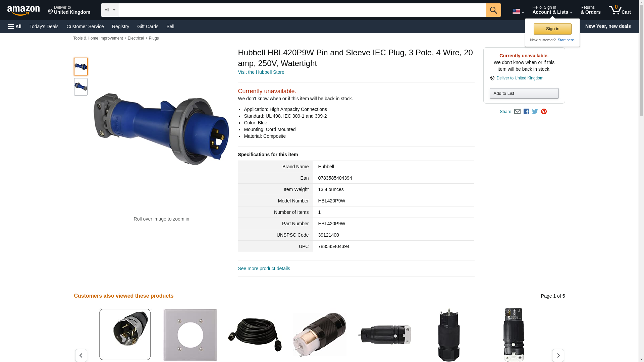Open the language flag dropdown
Screen dimensions: 644x362
pos(518,11)
